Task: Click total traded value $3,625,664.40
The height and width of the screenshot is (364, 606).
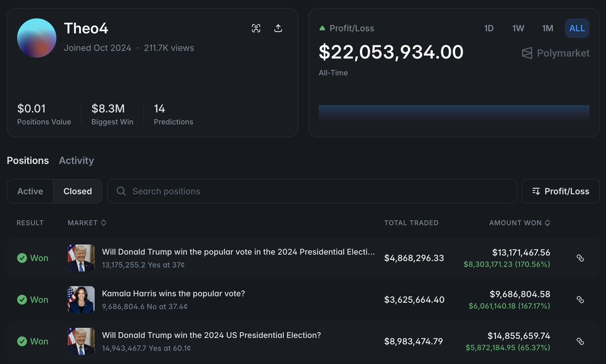Action: [414, 299]
